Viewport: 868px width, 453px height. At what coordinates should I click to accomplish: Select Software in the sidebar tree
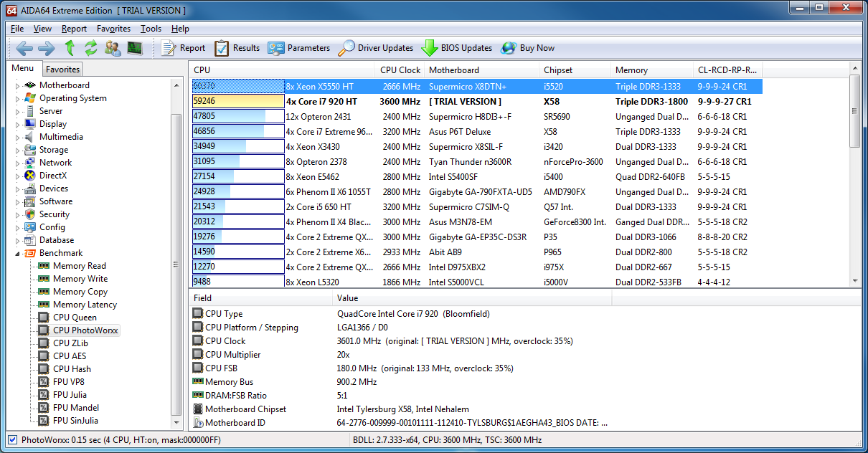56,201
